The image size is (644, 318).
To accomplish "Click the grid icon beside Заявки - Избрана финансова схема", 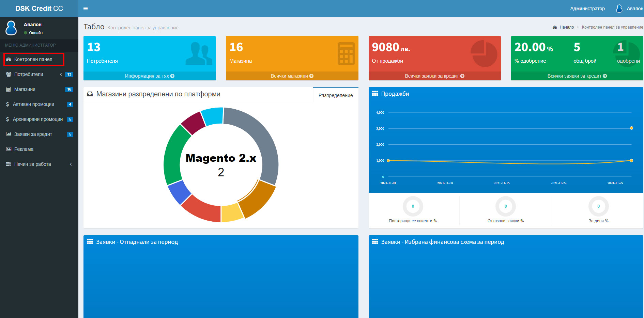I will [375, 241].
